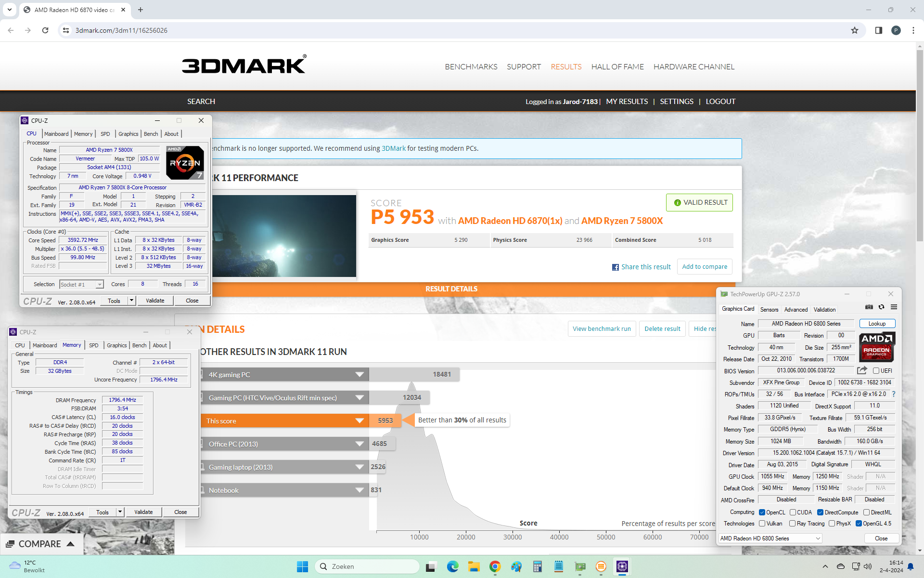This screenshot has width=924, height=578.
Task: Reload the browser page
Action: tap(45, 30)
